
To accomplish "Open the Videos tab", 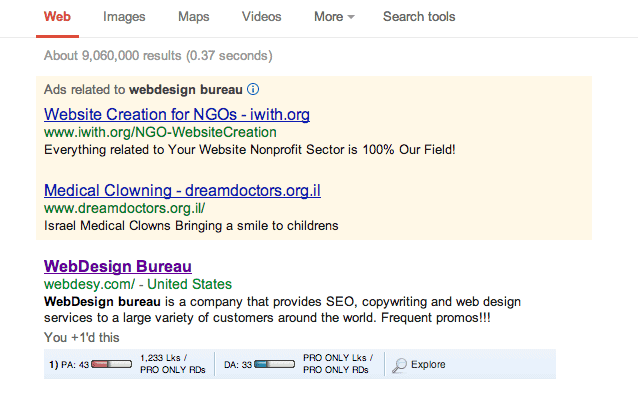I will (x=261, y=17).
